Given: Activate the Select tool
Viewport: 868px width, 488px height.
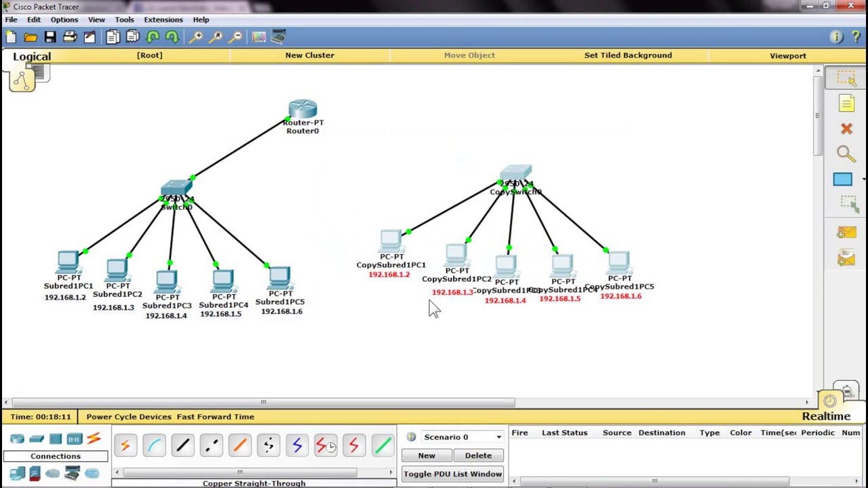Looking at the screenshot, I should (x=846, y=78).
